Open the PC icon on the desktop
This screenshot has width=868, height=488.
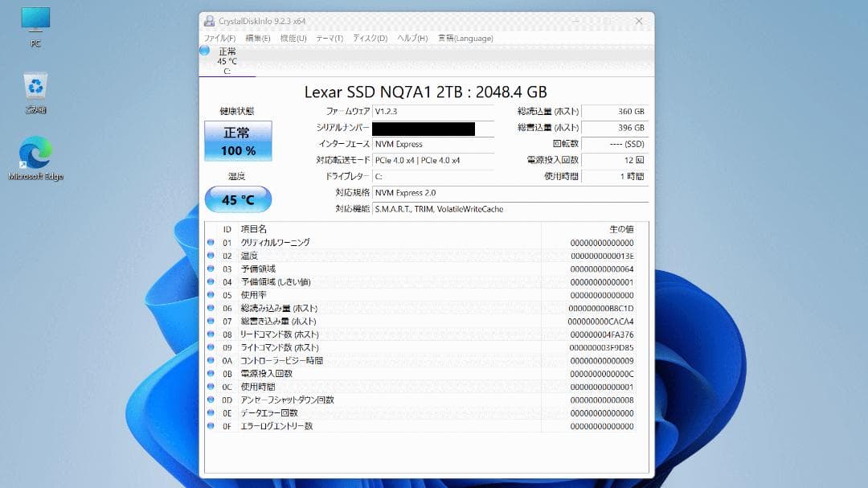point(34,20)
